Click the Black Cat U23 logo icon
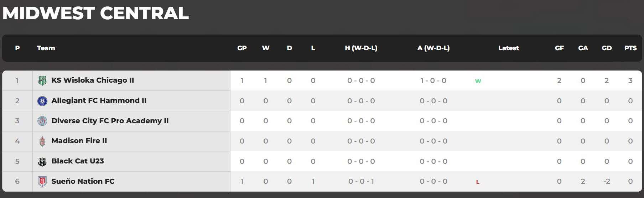The width and height of the screenshot is (644, 198). pos(42,162)
